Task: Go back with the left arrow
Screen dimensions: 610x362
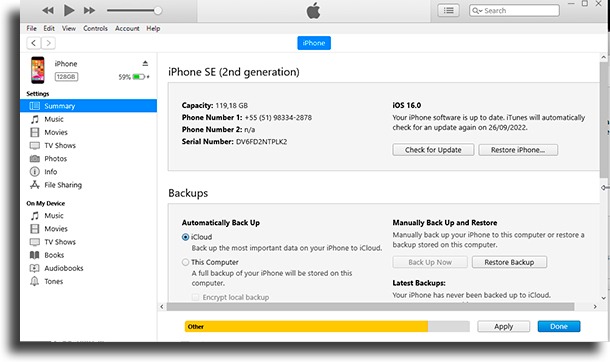Action: pos(34,43)
